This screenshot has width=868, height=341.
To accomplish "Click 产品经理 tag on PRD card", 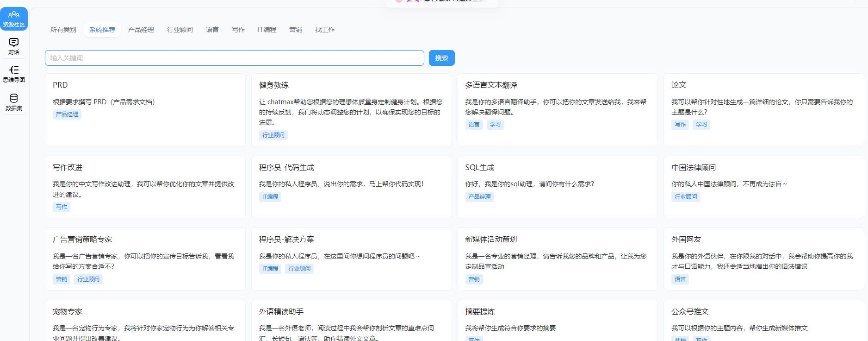I will pos(67,114).
